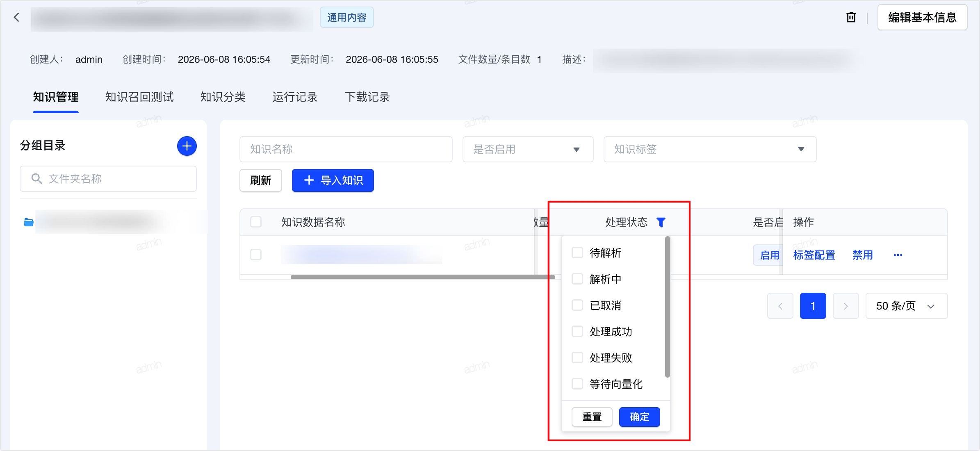
Task: Click the 刷新 button
Action: click(261, 180)
